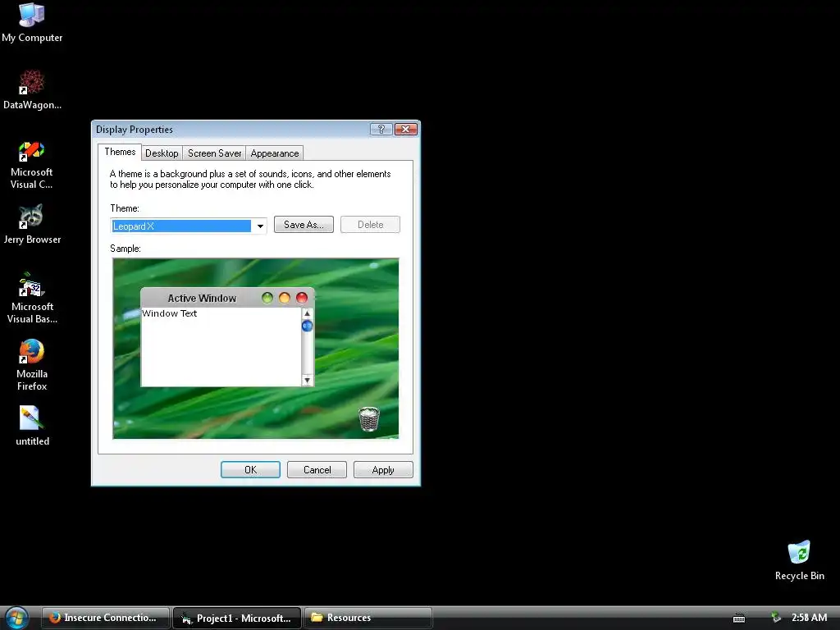This screenshot has height=630, width=840.
Task: Confirm with the OK button
Action: pyautogui.click(x=250, y=470)
